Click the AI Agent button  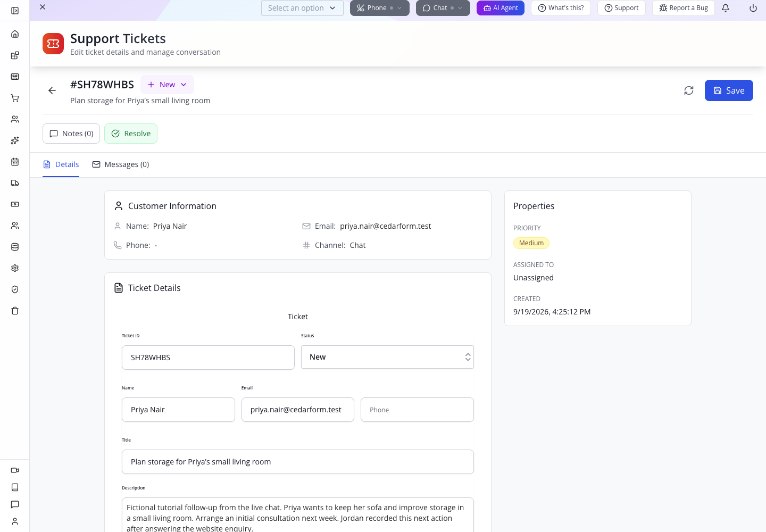[501, 8]
